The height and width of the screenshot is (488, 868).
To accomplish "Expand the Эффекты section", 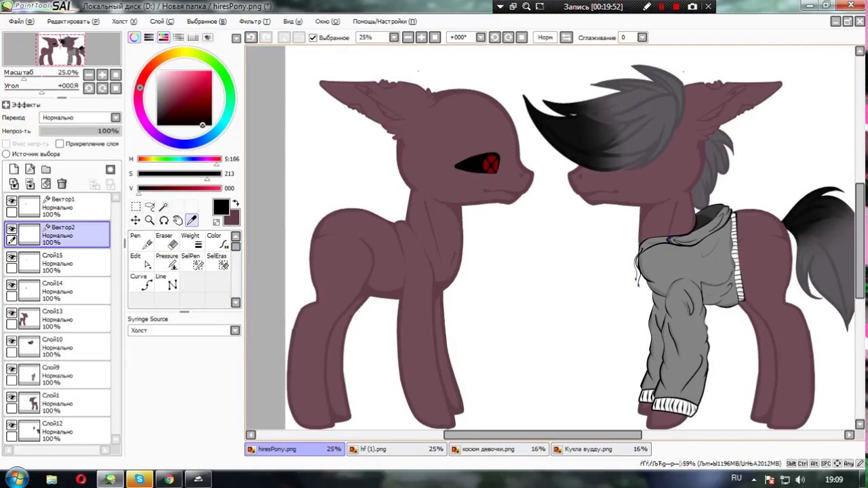I will pyautogui.click(x=6, y=105).
